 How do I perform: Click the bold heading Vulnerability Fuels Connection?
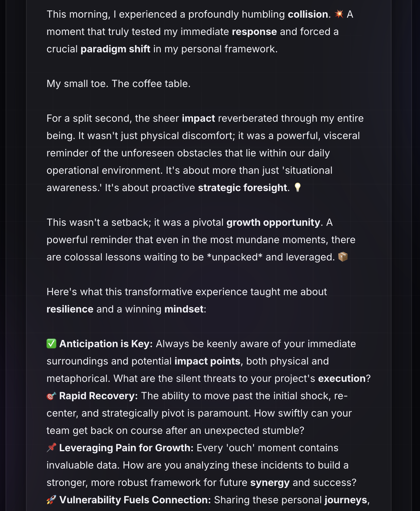(135, 500)
